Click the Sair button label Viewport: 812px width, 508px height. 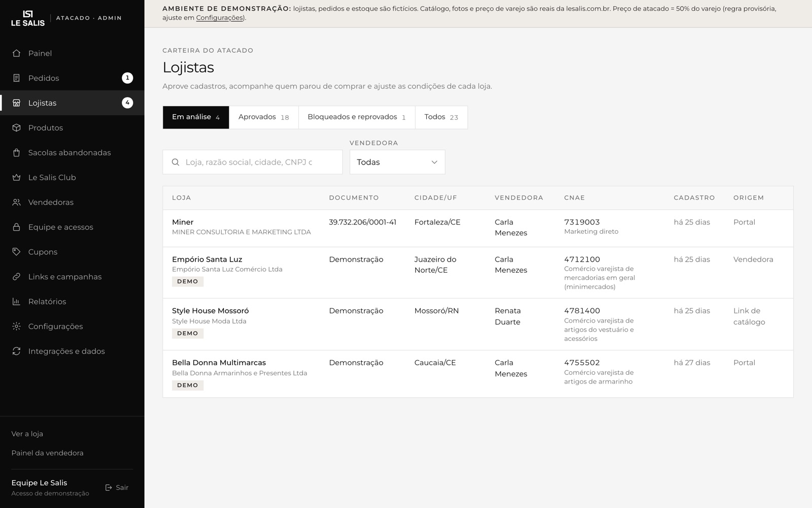(122, 488)
